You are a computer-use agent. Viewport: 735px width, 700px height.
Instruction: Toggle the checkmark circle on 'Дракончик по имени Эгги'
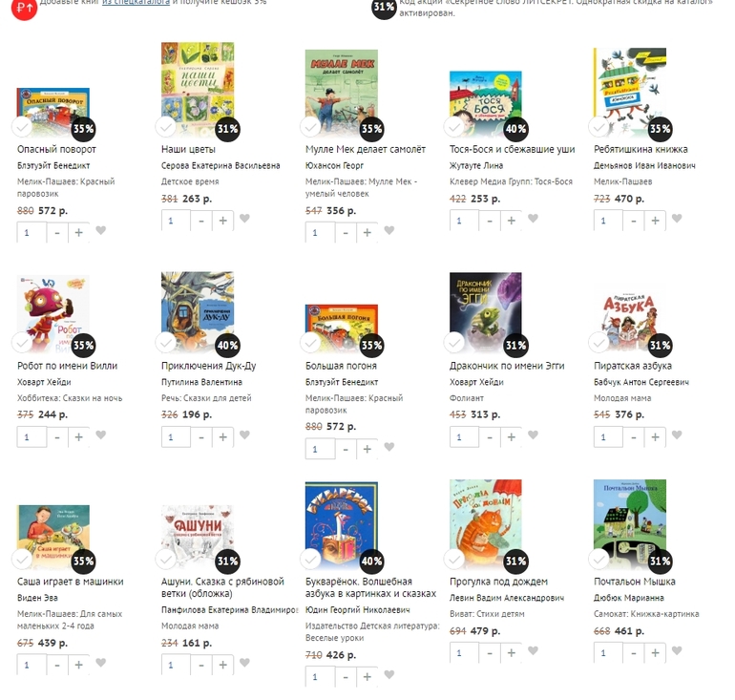coord(454,343)
